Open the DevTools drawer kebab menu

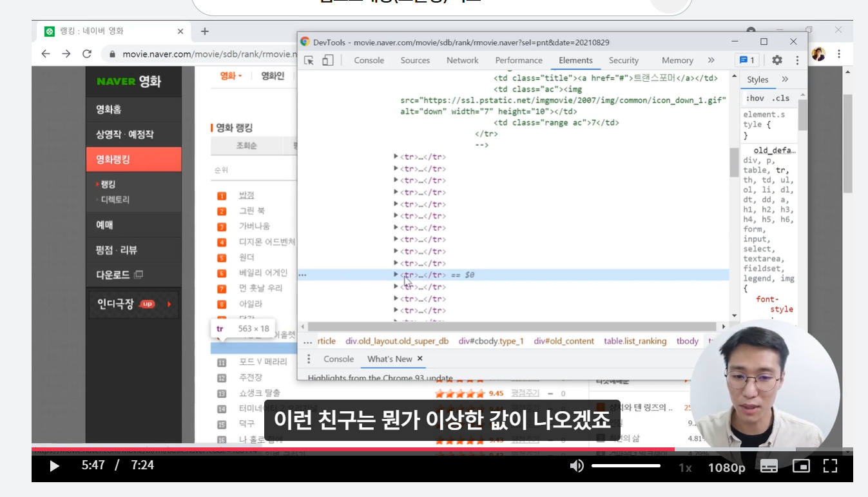(x=309, y=359)
